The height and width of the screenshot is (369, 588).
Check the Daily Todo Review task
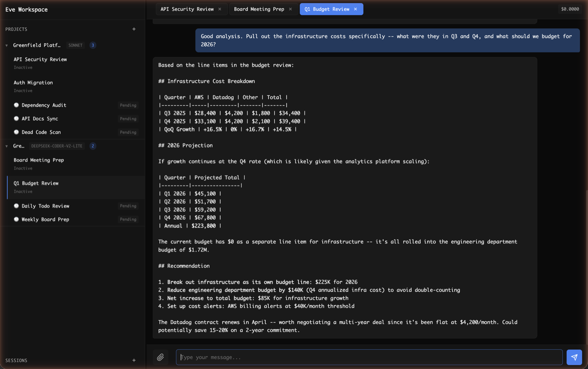pos(16,206)
